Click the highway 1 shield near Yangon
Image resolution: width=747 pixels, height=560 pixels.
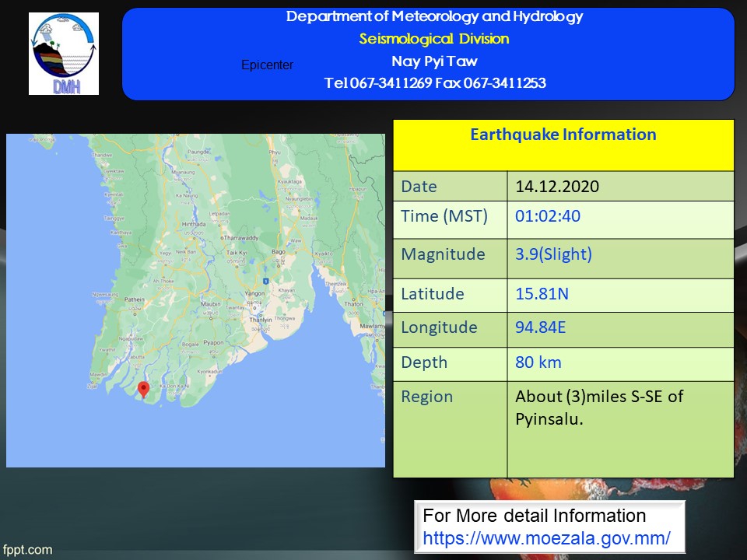[266, 279]
